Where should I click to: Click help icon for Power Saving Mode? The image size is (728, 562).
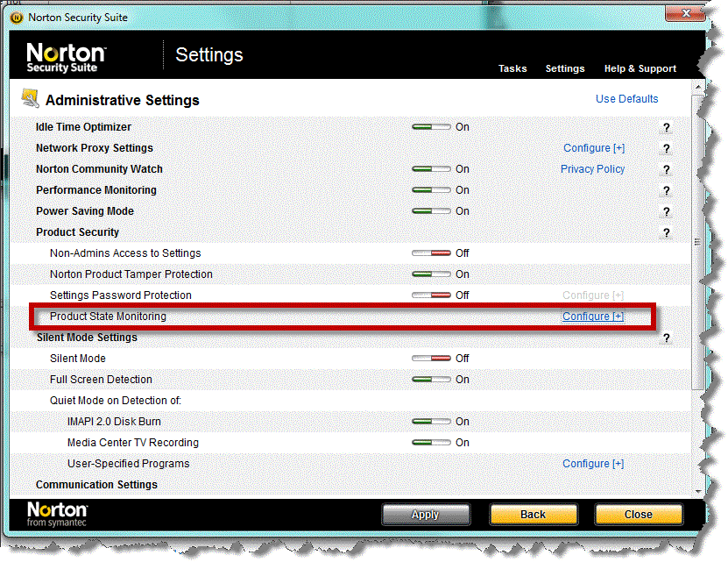coord(667,212)
